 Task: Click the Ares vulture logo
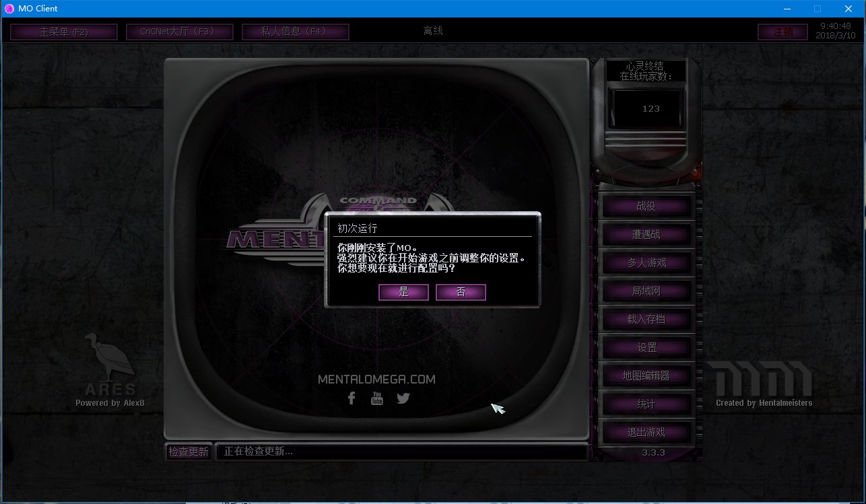[x=110, y=363]
